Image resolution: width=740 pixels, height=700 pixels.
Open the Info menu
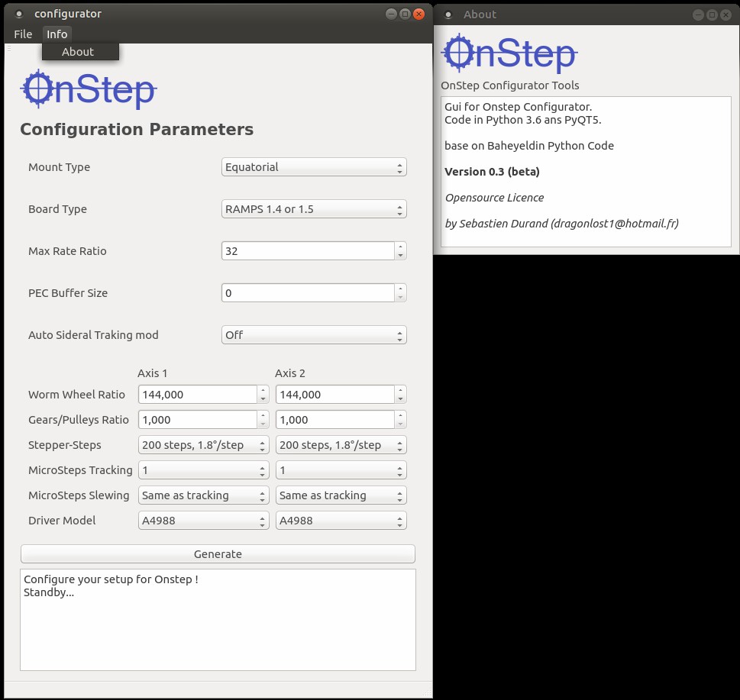pos(57,34)
